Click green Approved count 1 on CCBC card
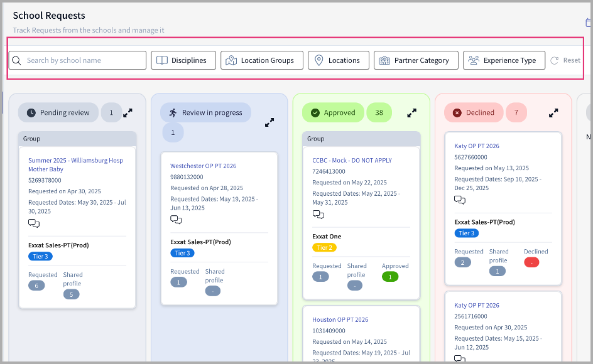Viewport: 593px width, 364px height. 390,277
